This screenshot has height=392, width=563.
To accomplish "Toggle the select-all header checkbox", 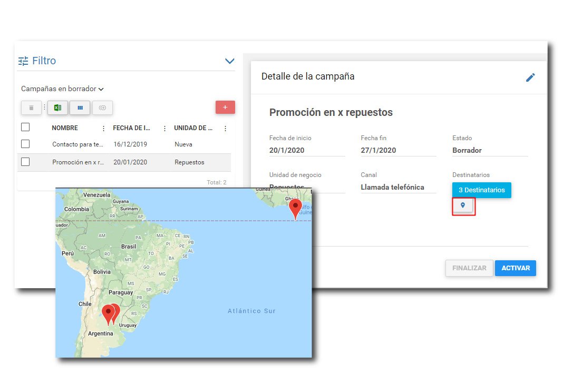I will pos(25,127).
